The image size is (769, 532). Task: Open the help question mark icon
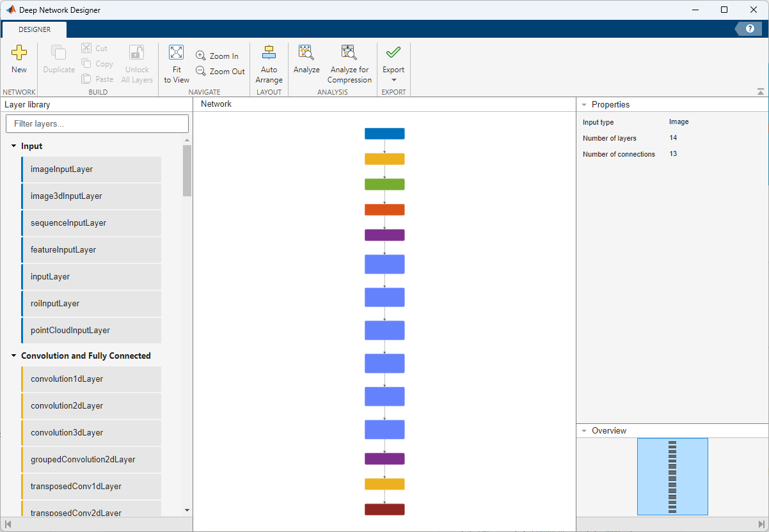(x=750, y=29)
